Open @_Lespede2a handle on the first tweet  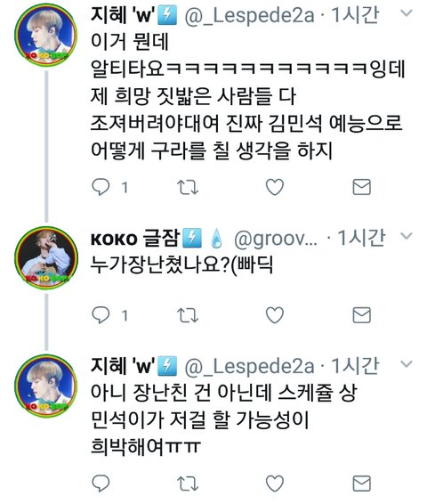point(249,15)
